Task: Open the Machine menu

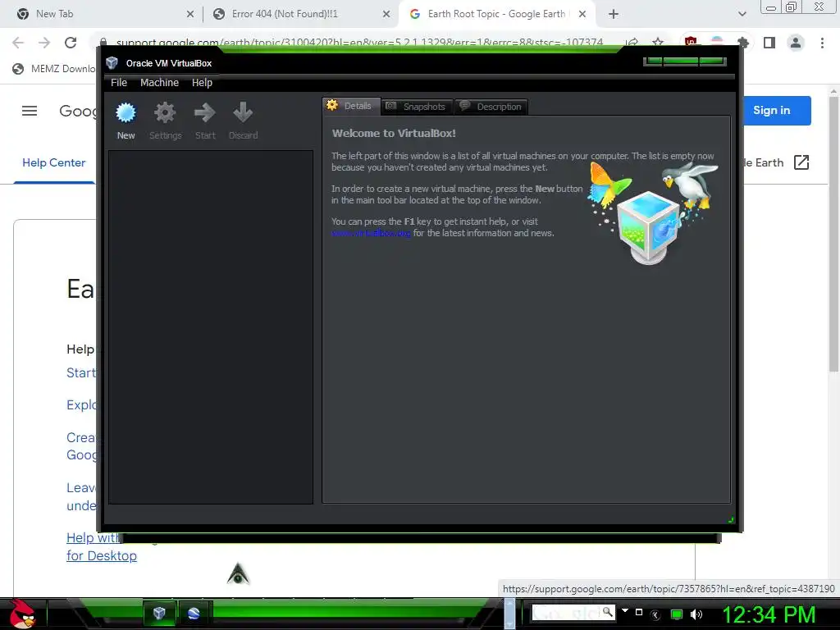Action: click(x=159, y=83)
